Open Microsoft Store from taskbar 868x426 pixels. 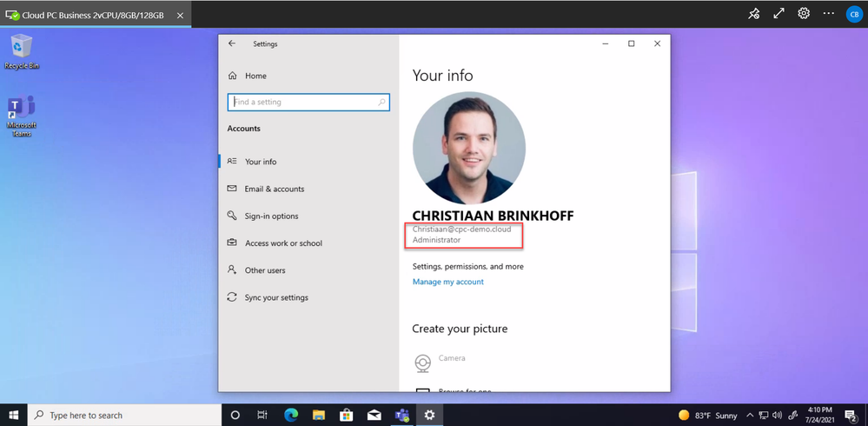tap(346, 416)
